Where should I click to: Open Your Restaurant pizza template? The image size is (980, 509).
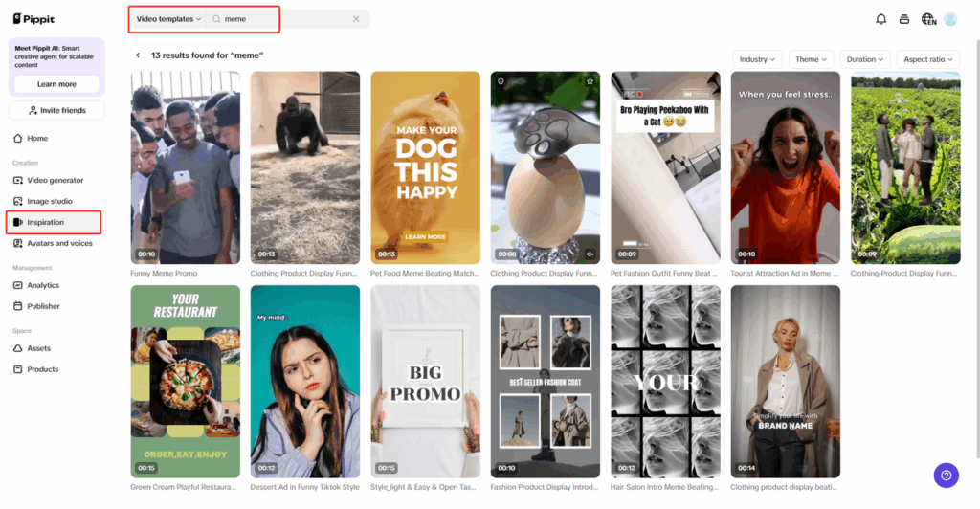(x=185, y=382)
